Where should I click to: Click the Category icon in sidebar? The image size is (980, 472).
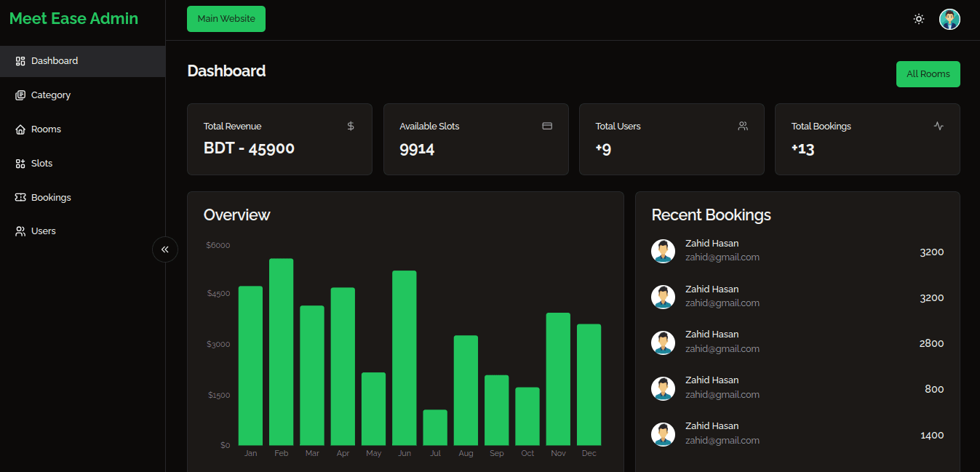pos(20,95)
